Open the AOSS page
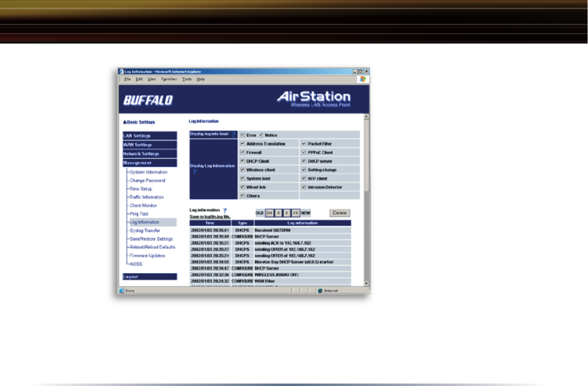This screenshot has width=588, height=386. pos(136,264)
